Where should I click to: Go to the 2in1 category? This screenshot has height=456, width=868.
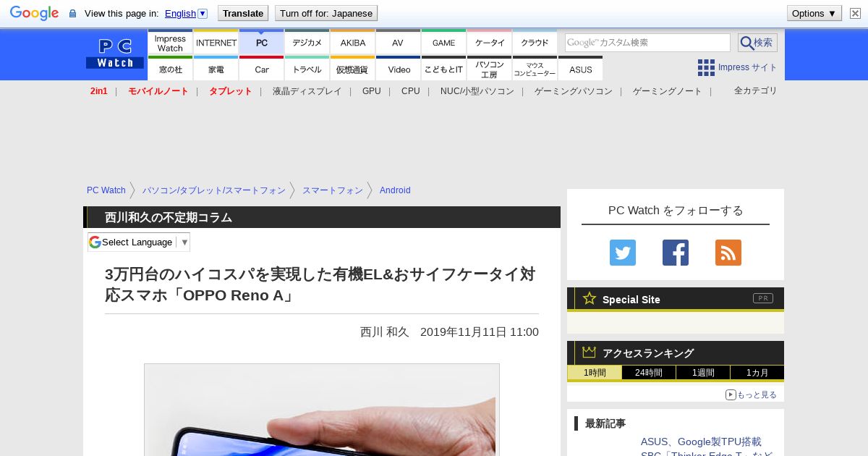[99, 91]
